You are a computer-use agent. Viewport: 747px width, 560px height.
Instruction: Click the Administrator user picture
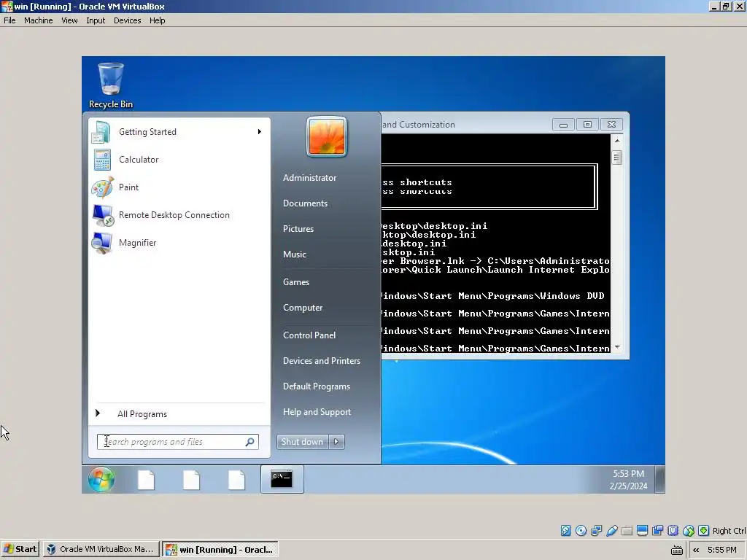coord(326,136)
